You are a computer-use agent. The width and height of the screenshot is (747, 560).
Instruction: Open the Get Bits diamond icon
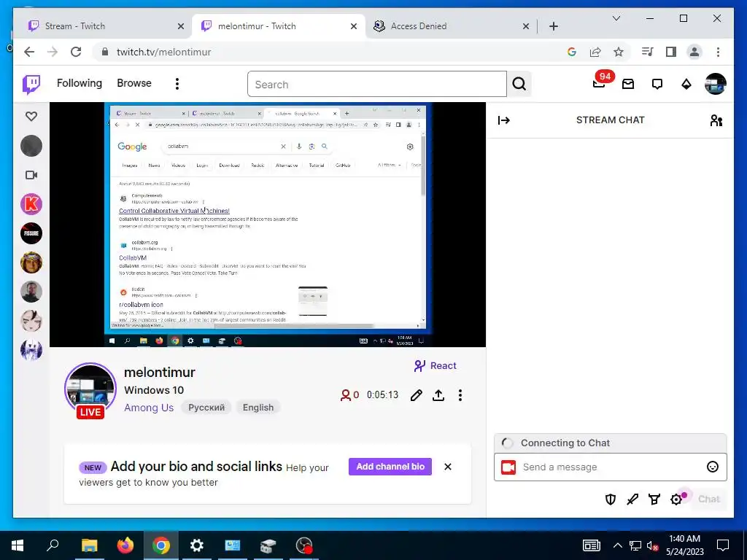click(x=686, y=85)
